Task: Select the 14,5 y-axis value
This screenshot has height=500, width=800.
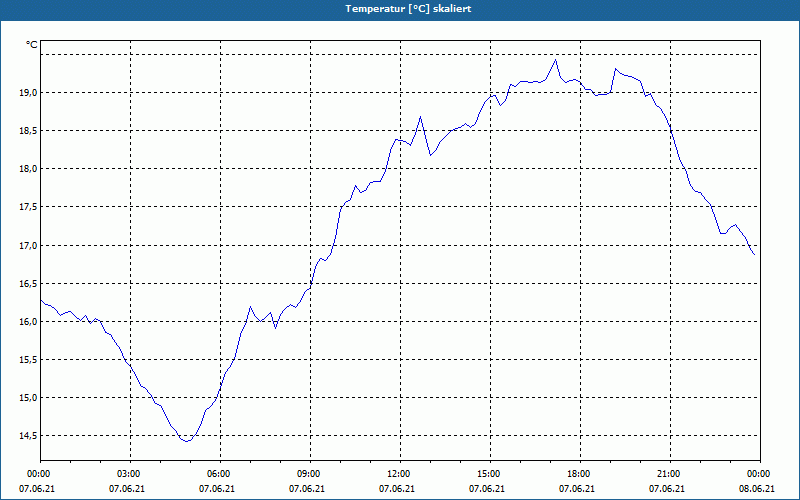Action: point(29,436)
